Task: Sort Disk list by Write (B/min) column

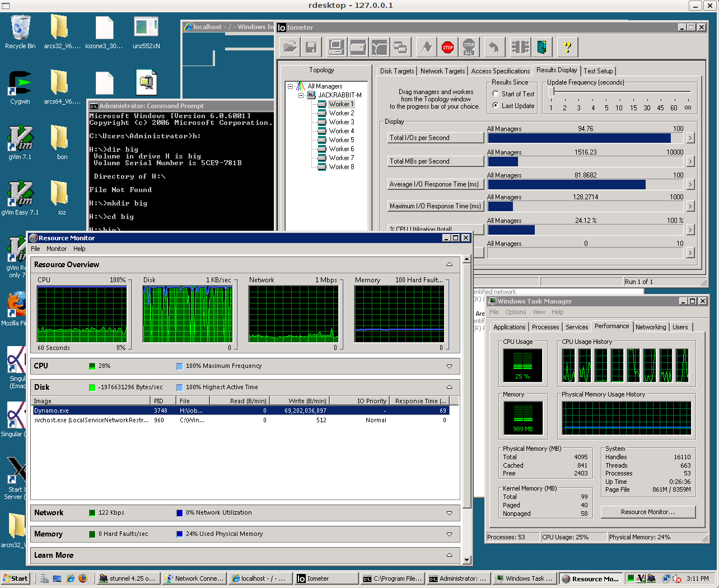Action: click(299, 401)
